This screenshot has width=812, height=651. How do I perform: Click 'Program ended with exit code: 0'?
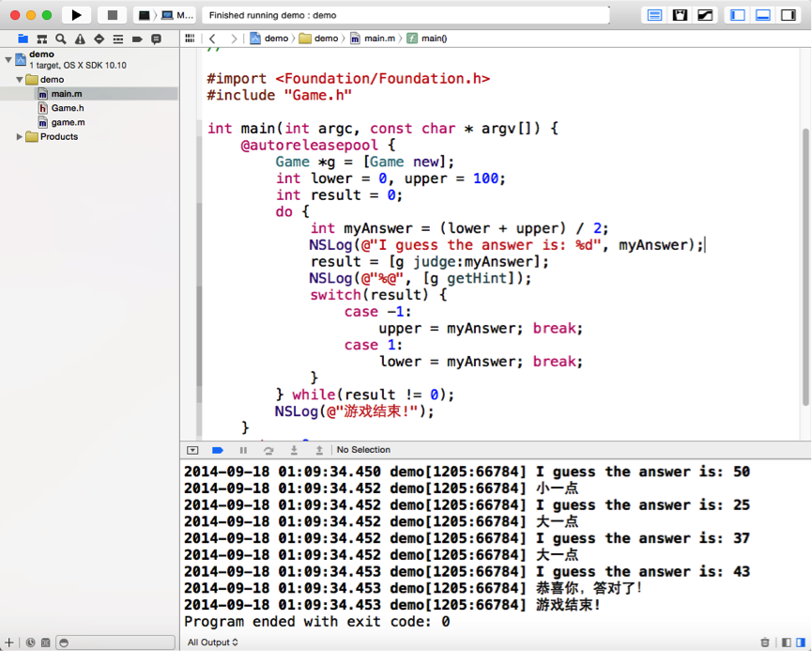(316, 622)
